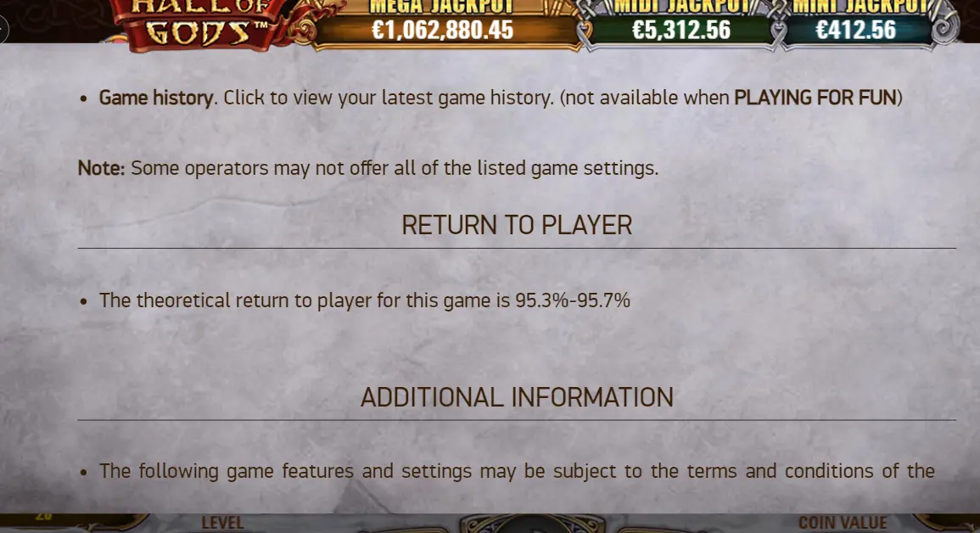Select the Mega Jackpot amount €1,062,880.45
The height and width of the screenshot is (533, 980).
[x=442, y=30]
